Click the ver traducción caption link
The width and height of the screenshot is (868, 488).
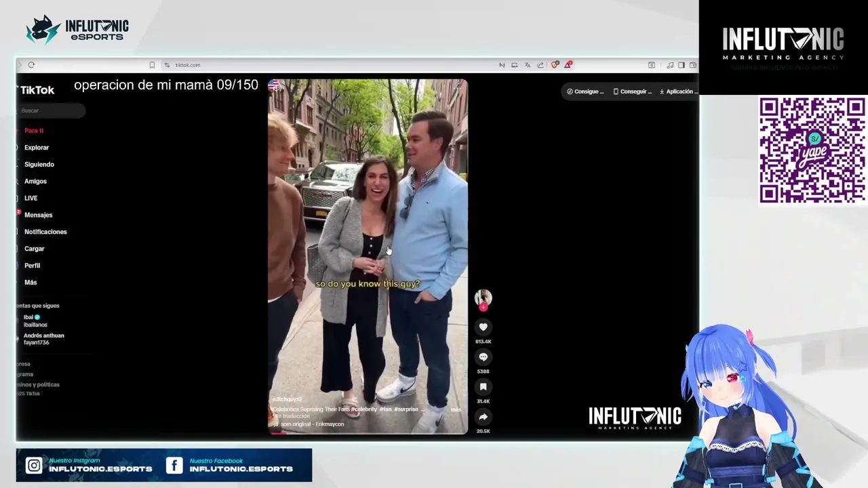tap(292, 416)
